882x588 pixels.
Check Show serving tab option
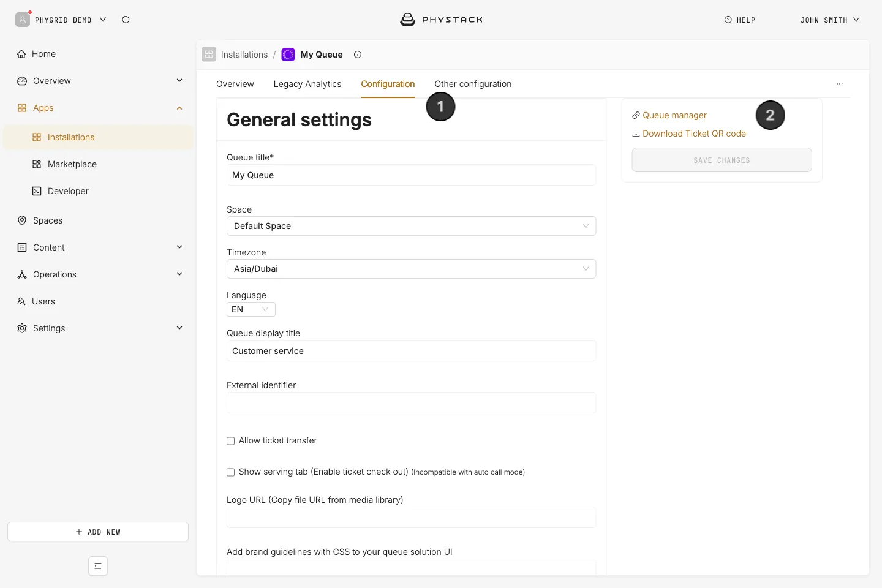231,472
